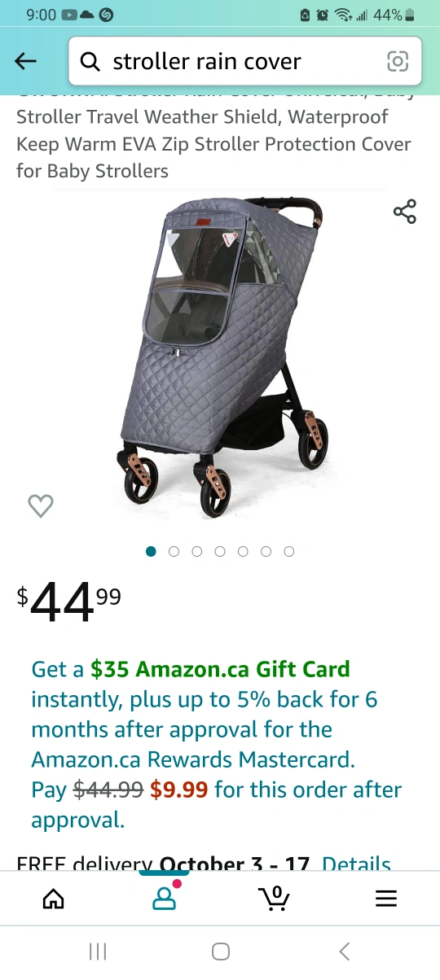Screen dimensions: 440x980
Task: Open the account profile tab
Action: (165, 897)
